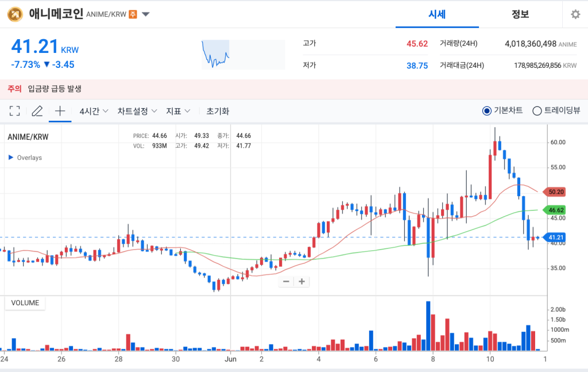Select the 기본차트 radio option
588x372 pixels.
502,110
